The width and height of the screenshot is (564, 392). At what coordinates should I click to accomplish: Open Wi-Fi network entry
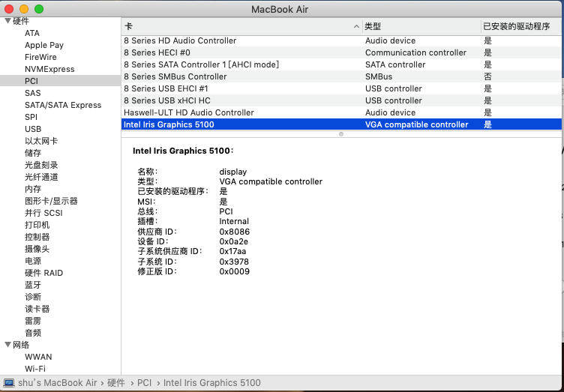[35, 369]
